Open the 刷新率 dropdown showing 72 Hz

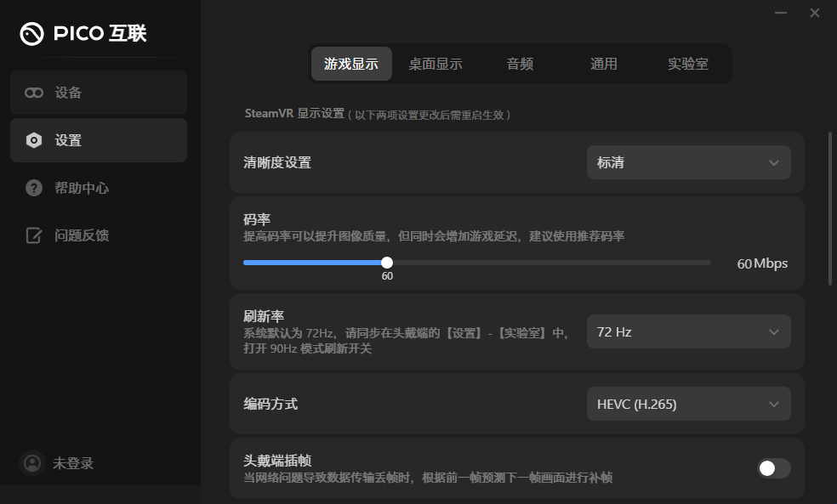pyautogui.click(x=688, y=331)
